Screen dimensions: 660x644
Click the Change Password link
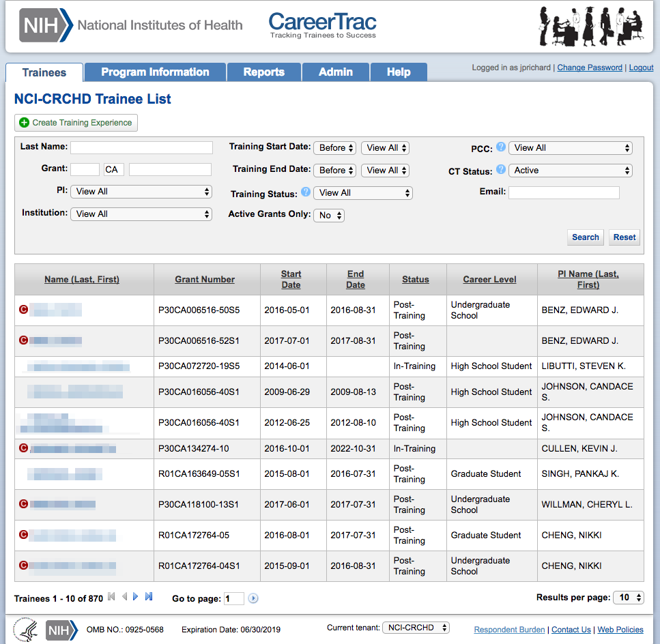[x=590, y=68]
